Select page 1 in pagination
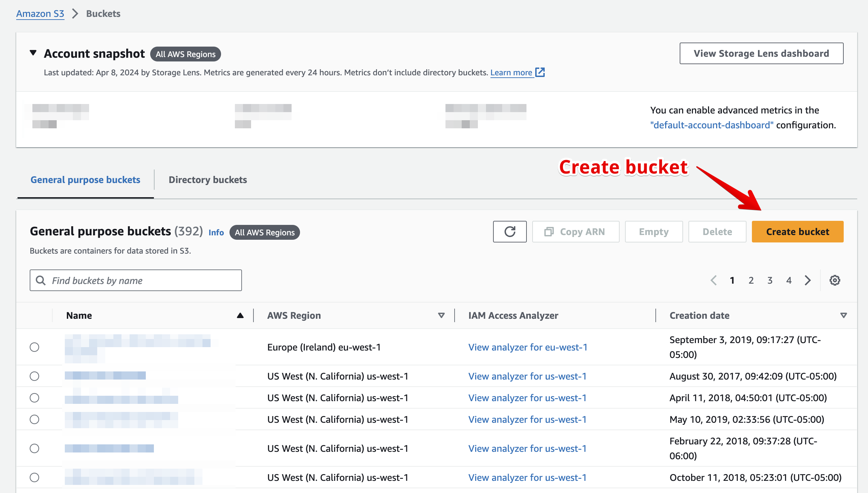 pos(732,280)
